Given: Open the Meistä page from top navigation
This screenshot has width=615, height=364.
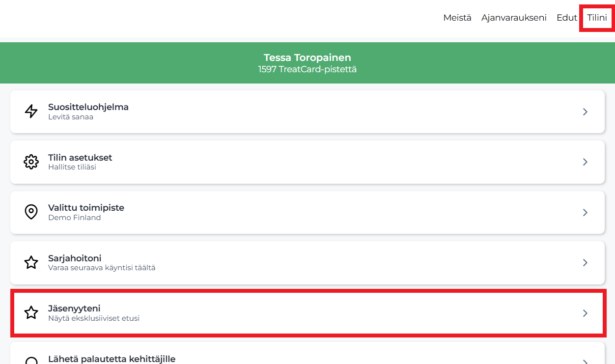Looking at the screenshot, I should point(457,18).
